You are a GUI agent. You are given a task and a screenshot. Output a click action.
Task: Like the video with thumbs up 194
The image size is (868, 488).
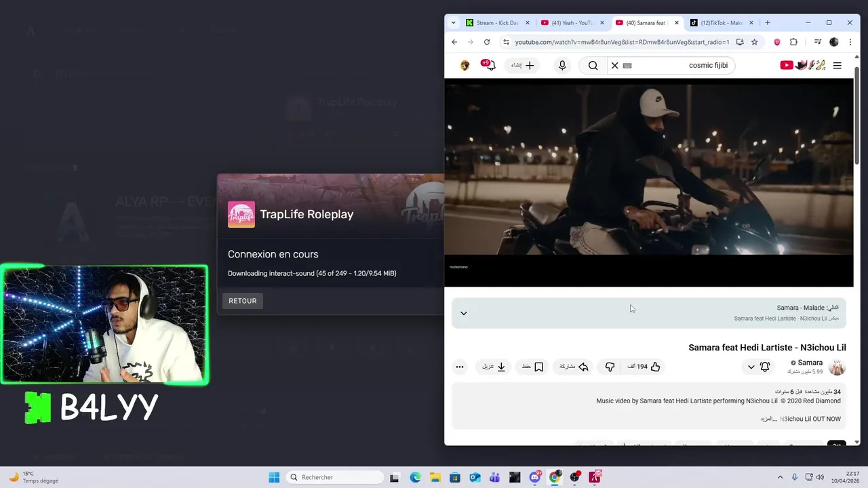[x=644, y=367]
